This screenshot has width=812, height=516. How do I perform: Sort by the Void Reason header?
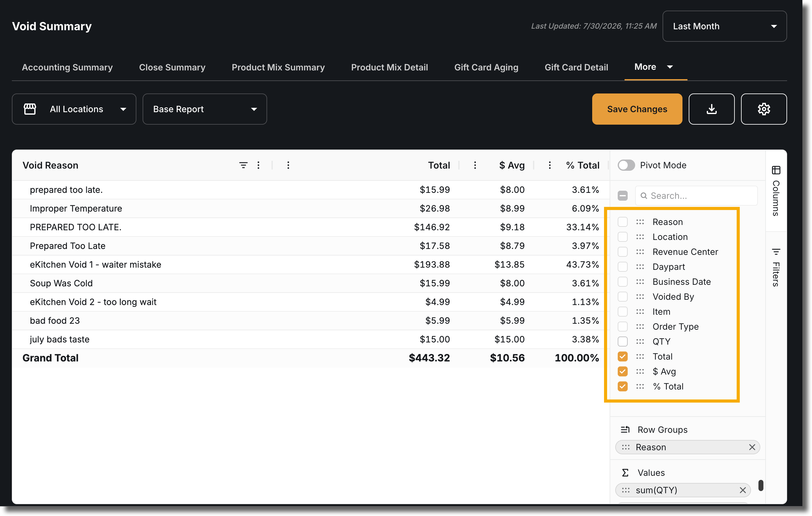pyautogui.click(x=50, y=165)
